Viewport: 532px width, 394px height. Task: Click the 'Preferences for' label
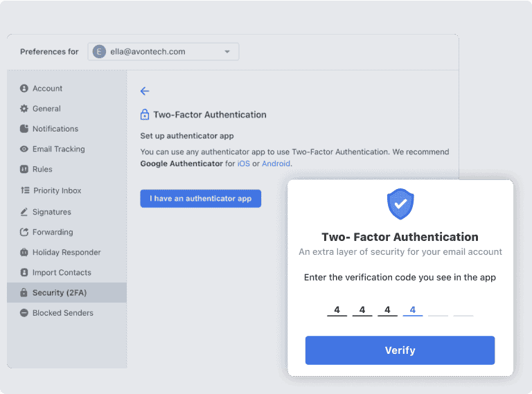[x=49, y=51]
